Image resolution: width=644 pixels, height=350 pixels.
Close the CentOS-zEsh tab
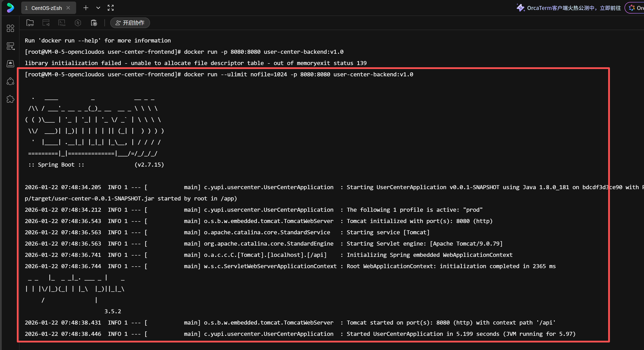pyautogui.click(x=68, y=8)
